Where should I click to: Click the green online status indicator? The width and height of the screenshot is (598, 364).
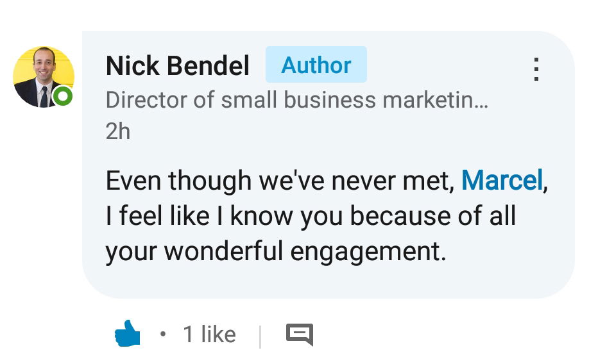[63, 97]
